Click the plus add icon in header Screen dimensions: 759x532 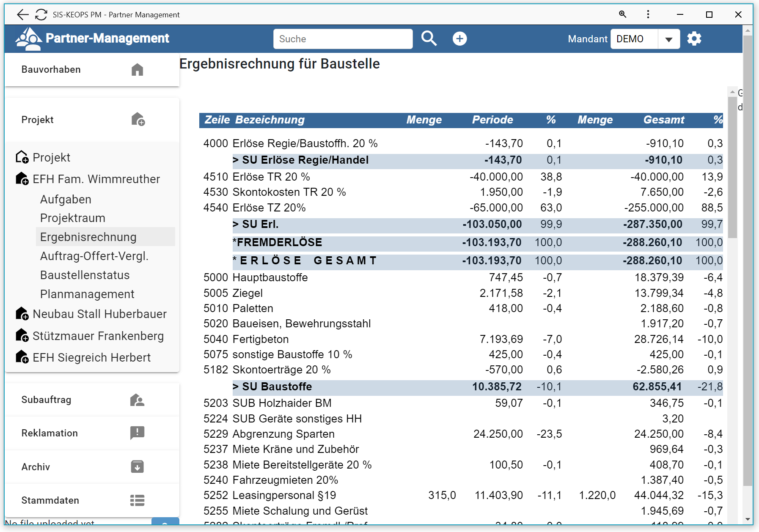coord(459,38)
